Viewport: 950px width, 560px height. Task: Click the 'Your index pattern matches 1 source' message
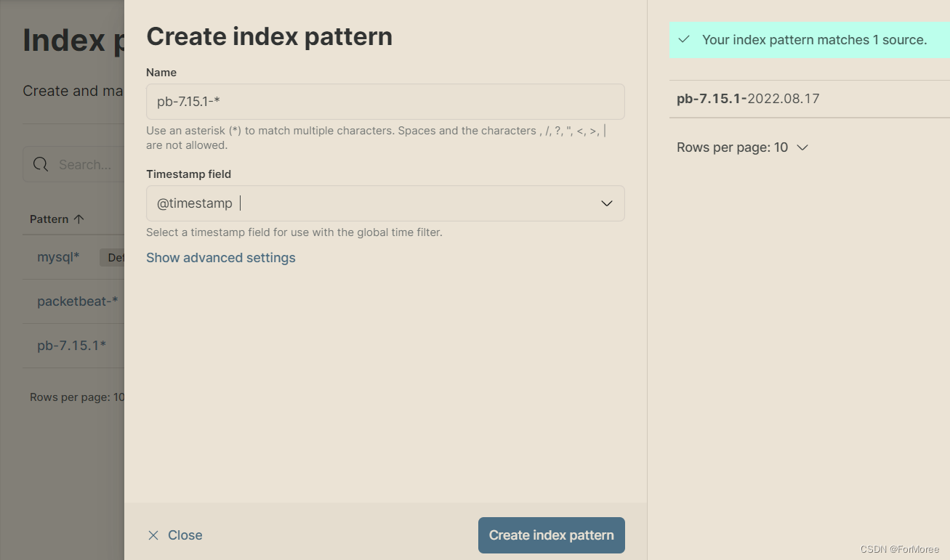(814, 40)
